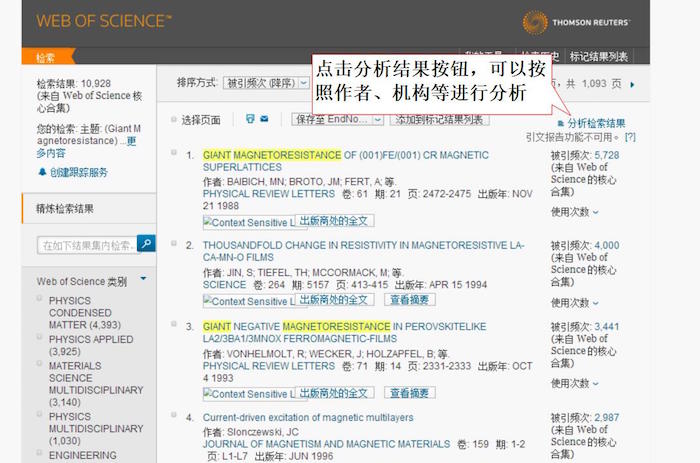Click 分析检索结果 link
This screenshot has height=463, width=700.
pyautogui.click(x=596, y=124)
